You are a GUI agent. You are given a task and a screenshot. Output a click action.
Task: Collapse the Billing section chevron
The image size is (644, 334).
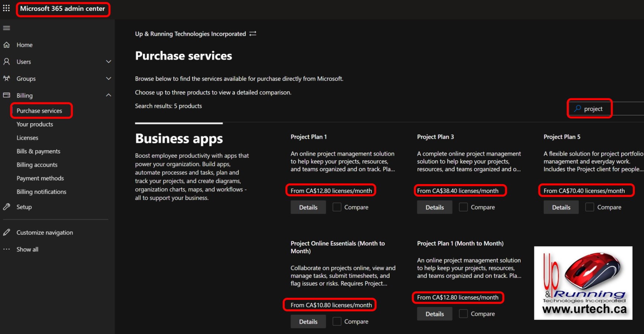(x=109, y=95)
